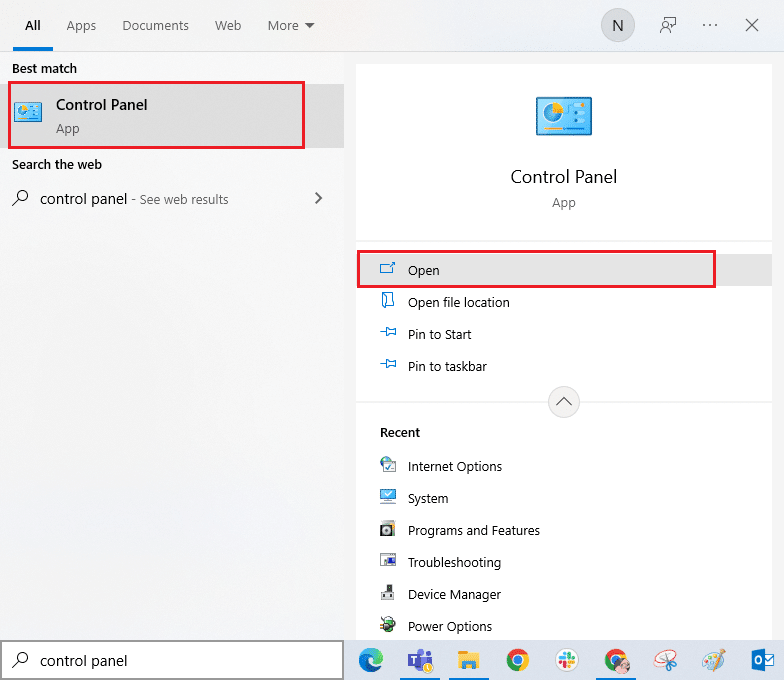Open recent item Programs and Features
The width and height of the screenshot is (784, 680).
[564, 530]
